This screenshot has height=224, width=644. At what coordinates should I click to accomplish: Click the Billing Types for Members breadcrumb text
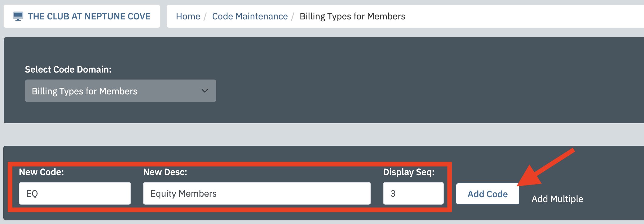352,16
